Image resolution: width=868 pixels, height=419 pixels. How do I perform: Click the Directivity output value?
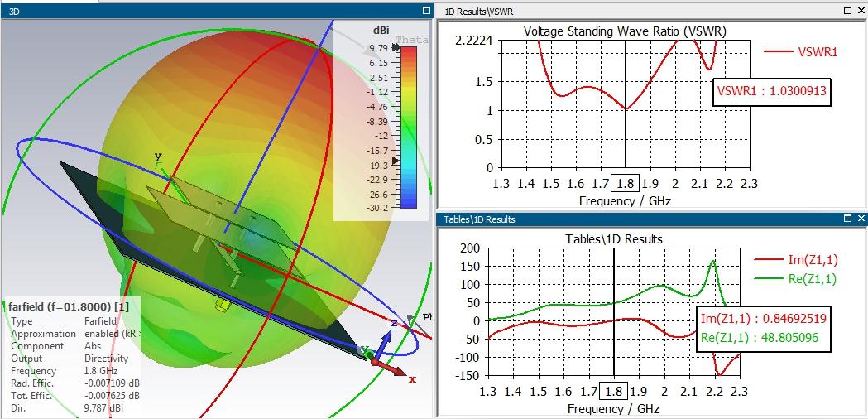point(106,359)
